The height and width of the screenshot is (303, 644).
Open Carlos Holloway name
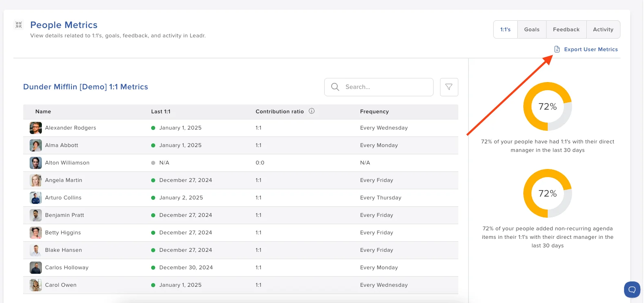coord(67,268)
